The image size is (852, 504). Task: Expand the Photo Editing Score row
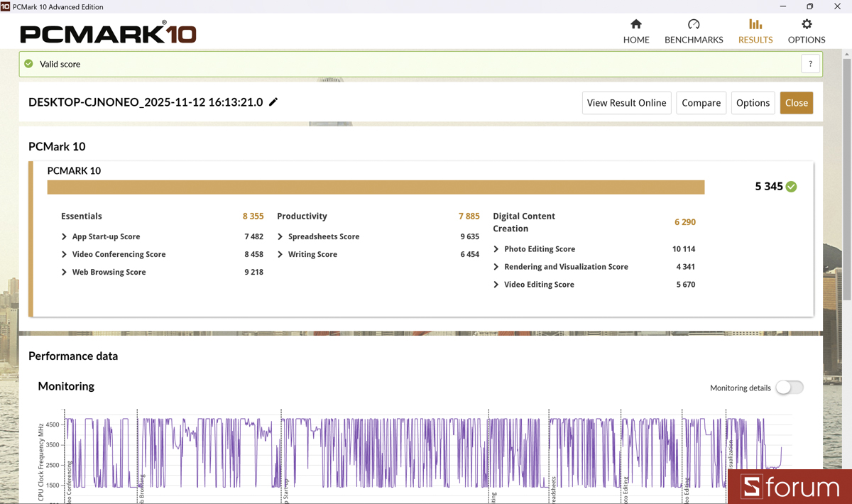[x=496, y=249]
